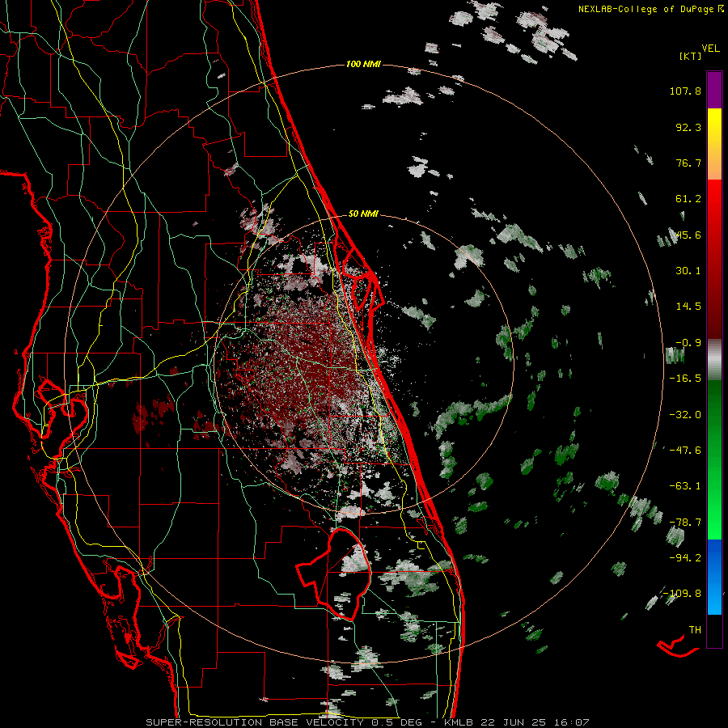Click the yellow-orange segment of velocity color bar
Screen dimensions: 728x728
click(714, 144)
